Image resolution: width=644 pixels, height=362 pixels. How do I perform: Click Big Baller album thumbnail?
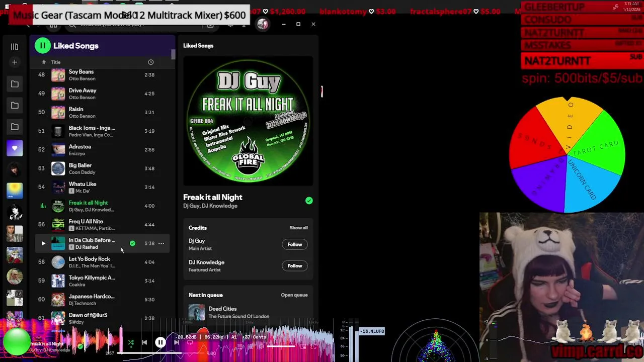tap(58, 168)
